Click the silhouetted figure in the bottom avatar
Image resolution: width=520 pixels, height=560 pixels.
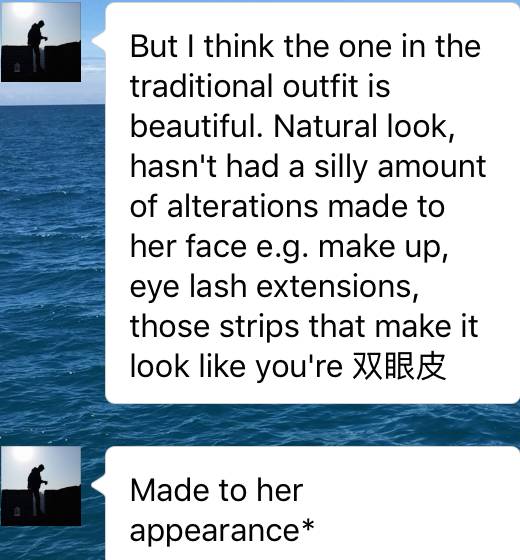(x=37, y=487)
